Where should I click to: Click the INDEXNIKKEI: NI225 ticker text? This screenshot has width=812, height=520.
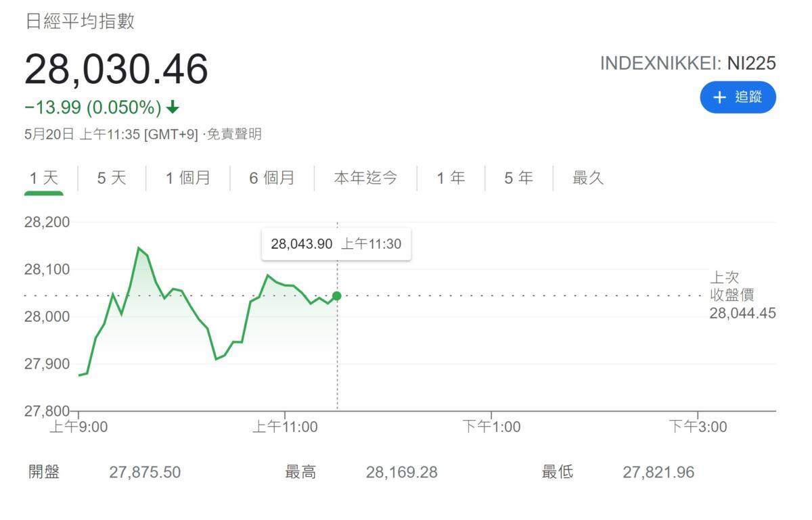[687, 64]
